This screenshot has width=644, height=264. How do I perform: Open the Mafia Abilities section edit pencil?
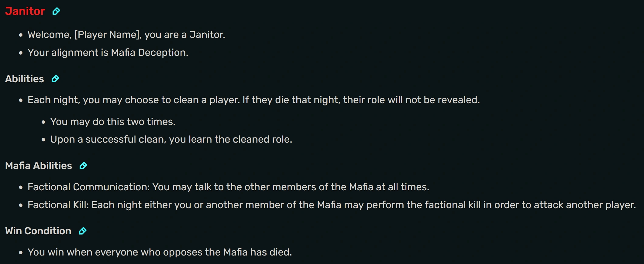(83, 166)
